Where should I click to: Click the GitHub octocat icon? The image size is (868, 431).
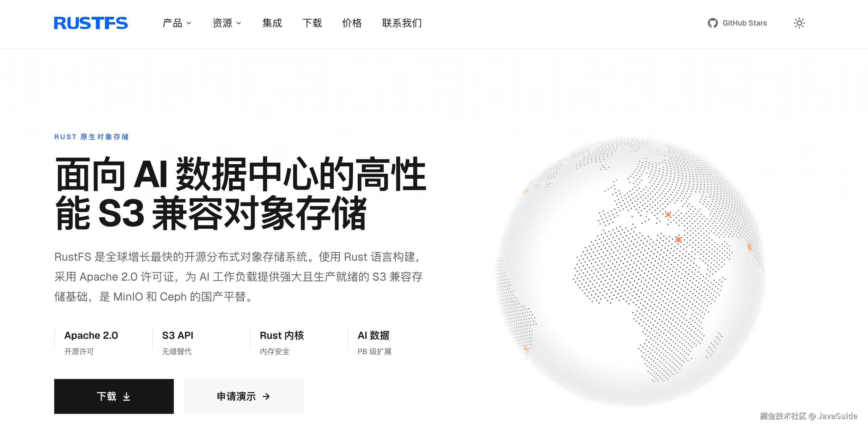pos(713,23)
